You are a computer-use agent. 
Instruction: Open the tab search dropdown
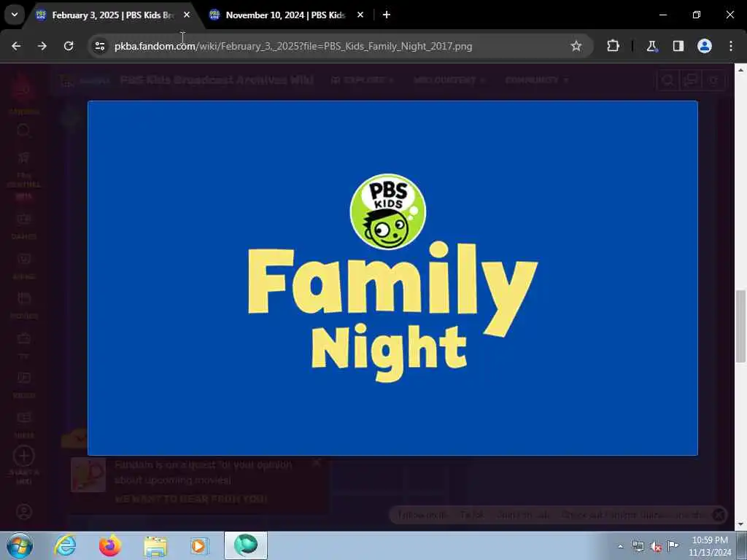15,15
